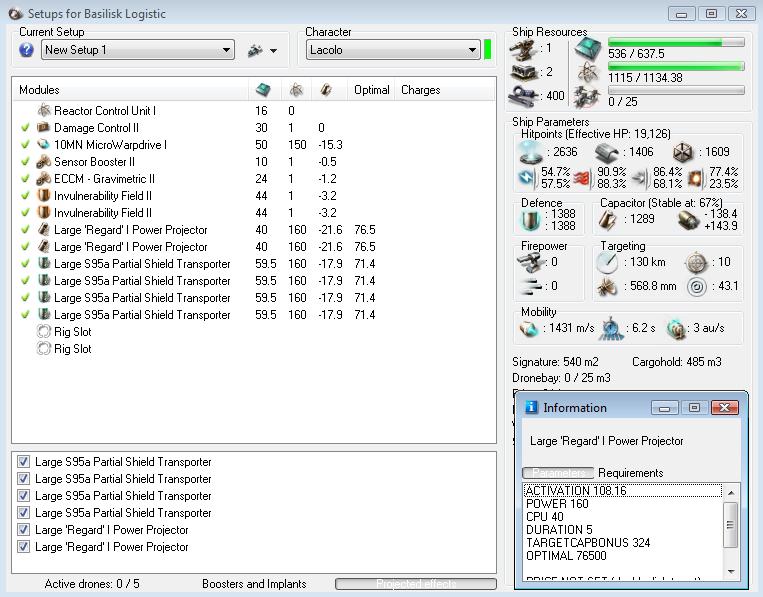The width and height of the screenshot is (763, 597).
Task: Uncheck the first Large S95a Partial Shield Transporter
Action: point(24,462)
